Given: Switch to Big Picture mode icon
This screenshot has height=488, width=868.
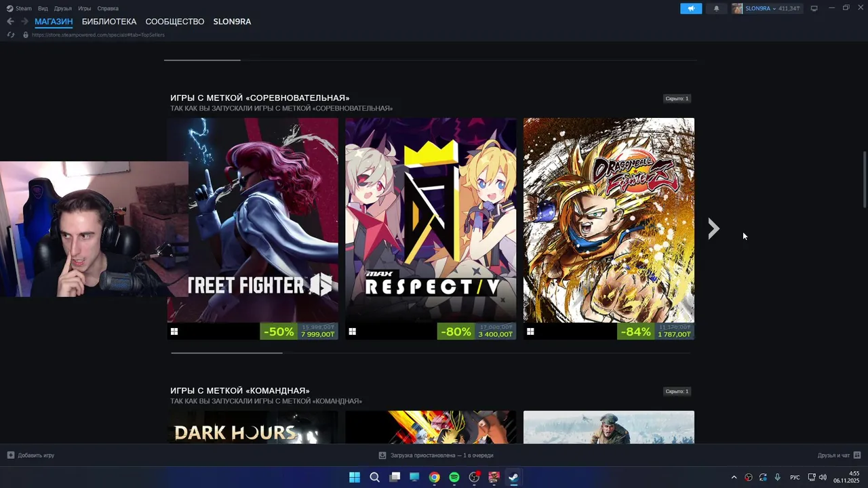Looking at the screenshot, I should coord(814,8).
